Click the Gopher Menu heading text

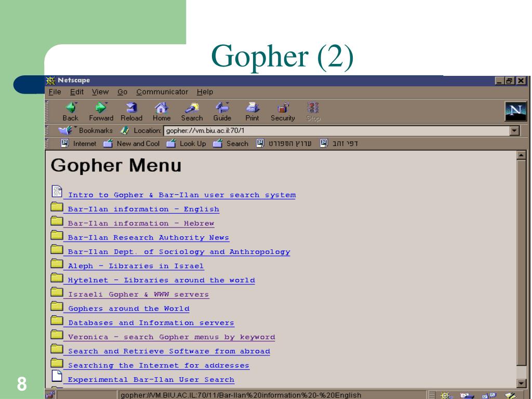point(116,166)
